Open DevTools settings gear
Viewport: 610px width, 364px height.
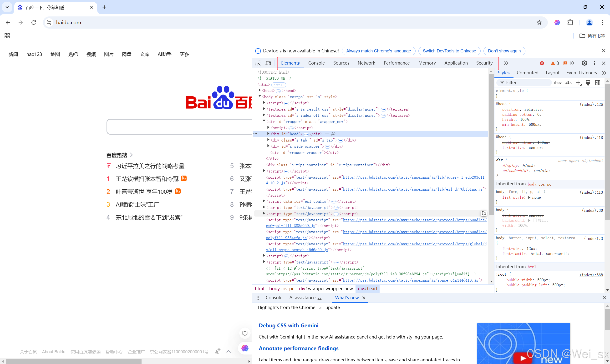pyautogui.click(x=584, y=63)
